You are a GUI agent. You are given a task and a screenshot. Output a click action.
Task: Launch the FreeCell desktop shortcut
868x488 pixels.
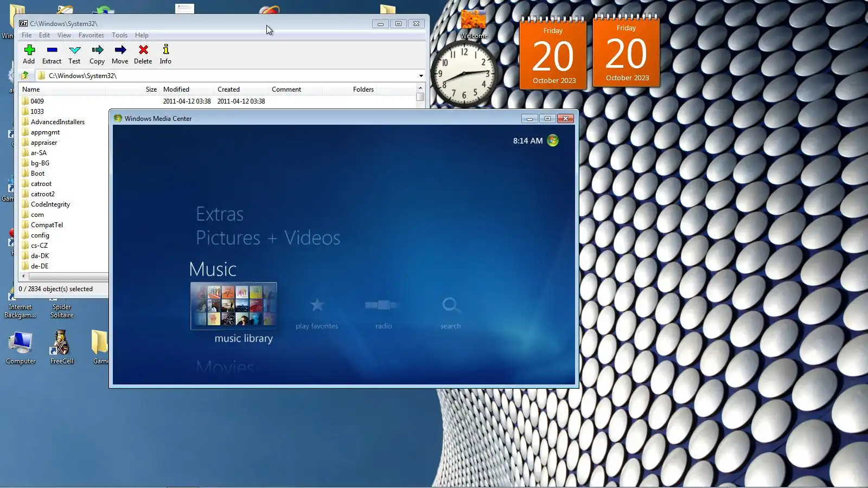61,348
